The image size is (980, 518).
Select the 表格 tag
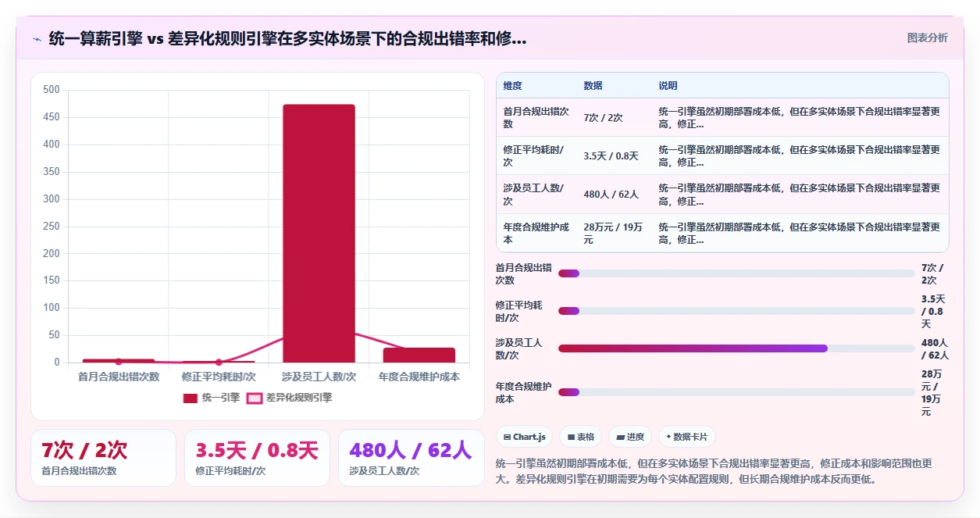(x=580, y=437)
